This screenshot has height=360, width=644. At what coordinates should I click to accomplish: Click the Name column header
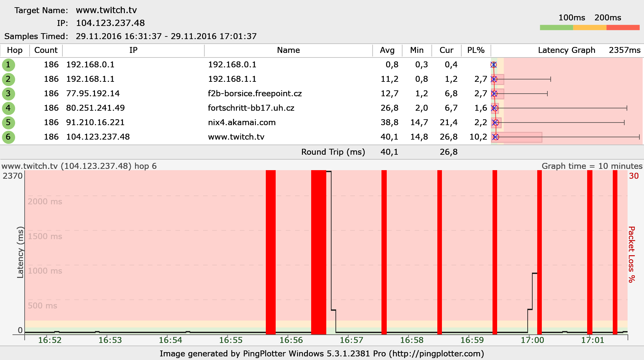click(x=288, y=50)
